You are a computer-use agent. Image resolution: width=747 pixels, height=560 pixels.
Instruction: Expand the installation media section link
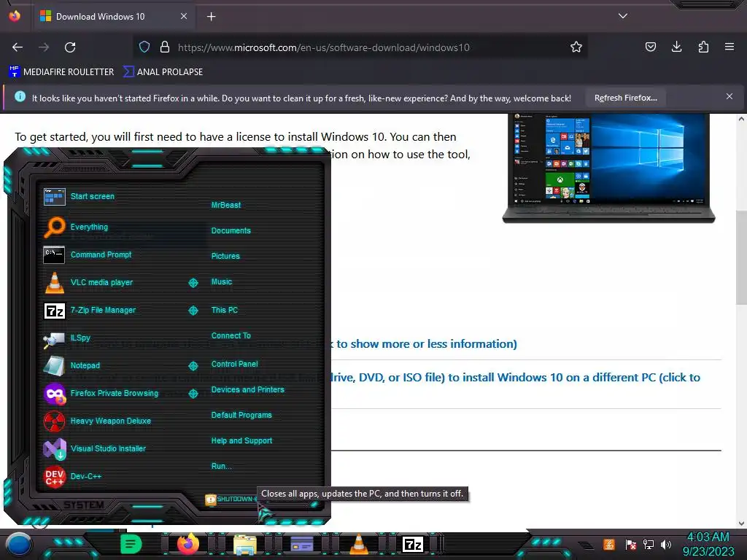pos(516,378)
